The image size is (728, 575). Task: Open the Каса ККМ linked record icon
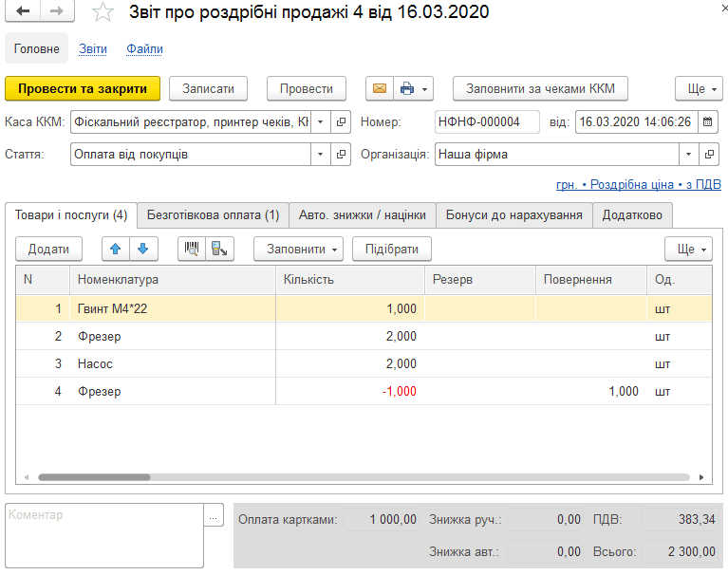341,122
